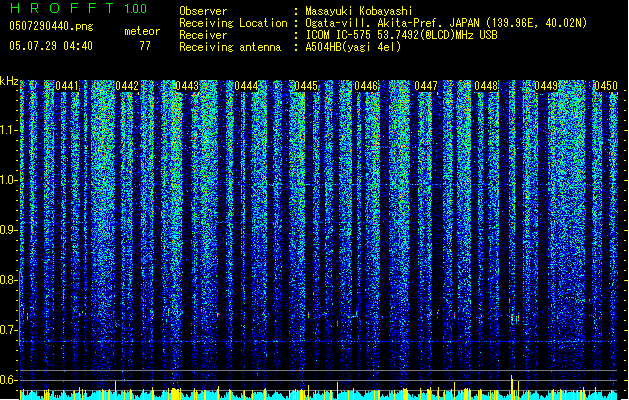This screenshot has width=629, height=400.
Task: Click the 0442 time marker
Action: [127, 86]
